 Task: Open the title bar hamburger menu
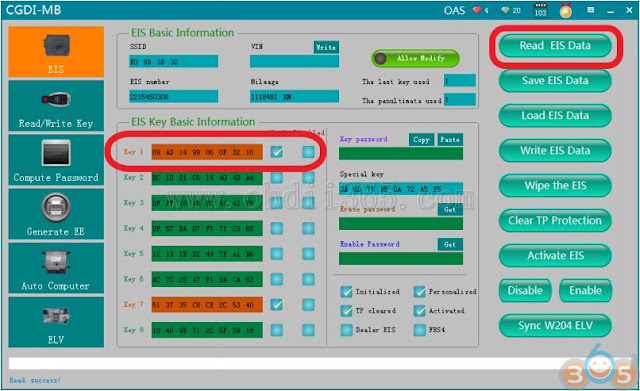pos(590,10)
